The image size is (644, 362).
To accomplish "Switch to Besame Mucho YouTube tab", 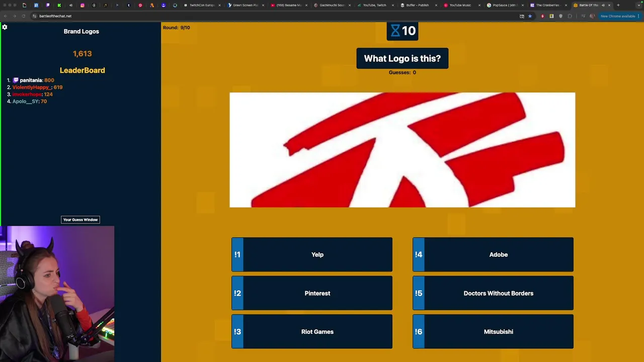I will [288, 5].
